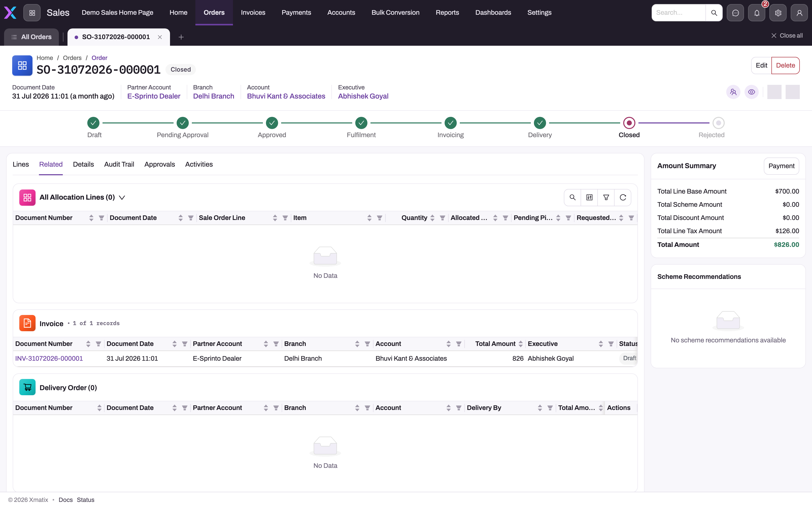Select the Draft stage circle

click(93, 123)
